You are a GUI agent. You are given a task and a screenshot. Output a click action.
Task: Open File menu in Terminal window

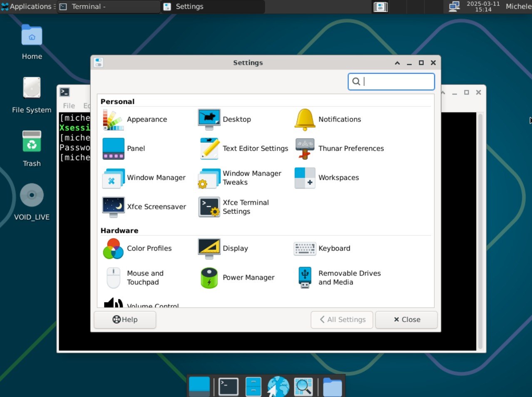pos(69,106)
